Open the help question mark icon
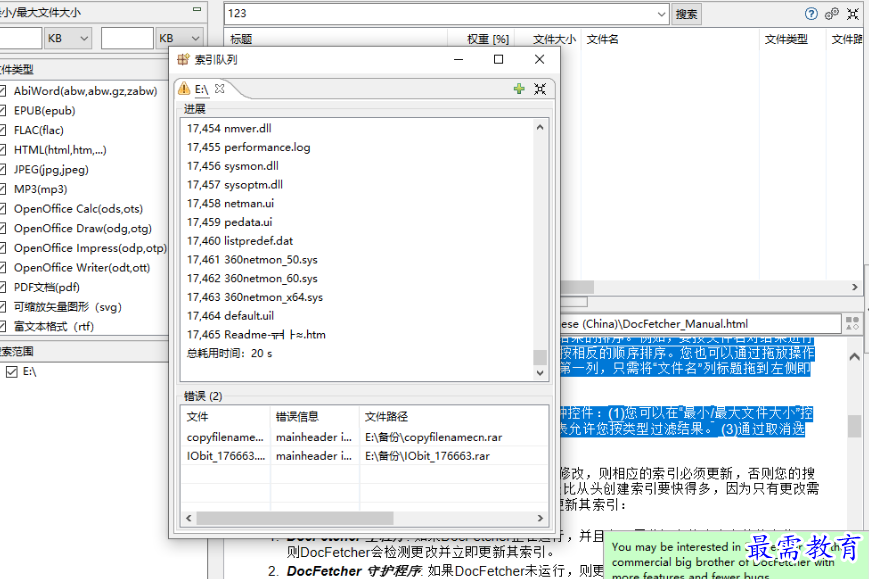 point(811,14)
